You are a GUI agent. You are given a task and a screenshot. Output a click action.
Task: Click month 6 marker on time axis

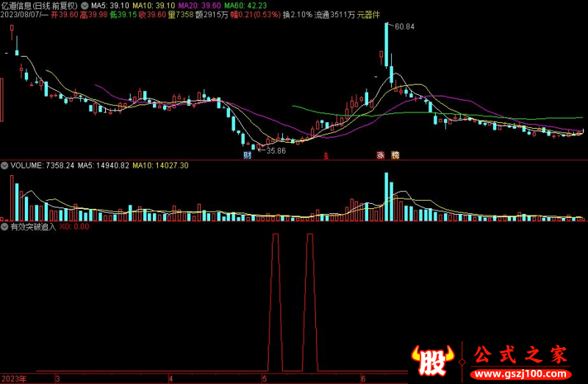362,379
